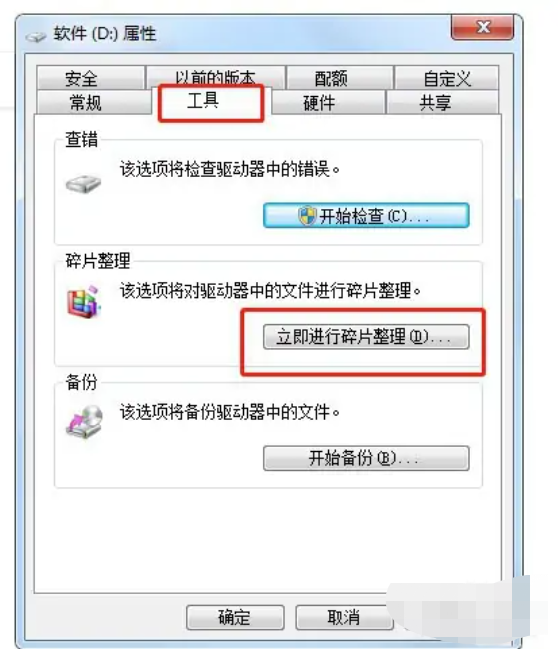Start error checking with 开始检查(C)
Screen dimensions: 558x649
point(366,215)
